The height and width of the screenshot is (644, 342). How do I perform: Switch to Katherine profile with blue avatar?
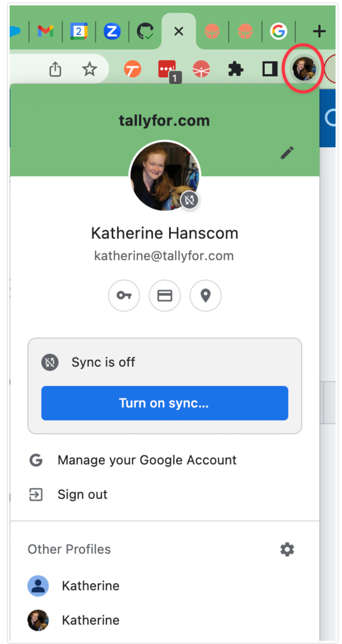pos(165,586)
